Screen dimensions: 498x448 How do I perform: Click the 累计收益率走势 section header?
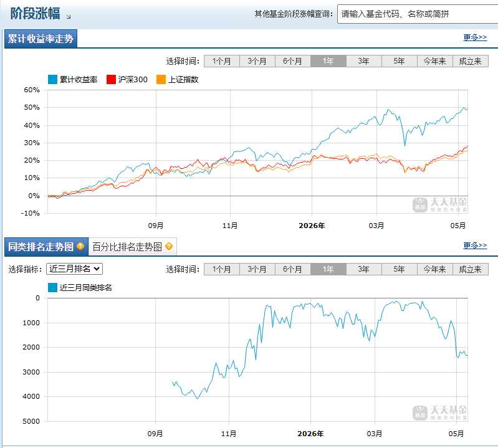41,39
